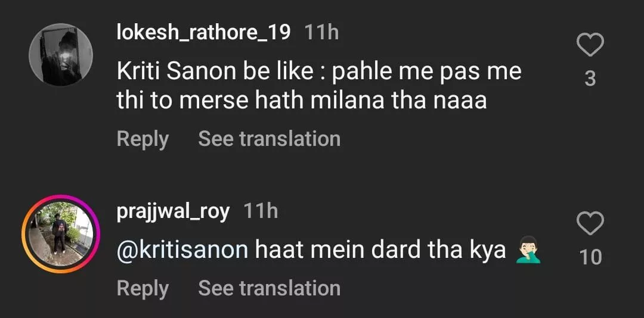
Task: See translation of prajjwal_roy's comment
Action: click(269, 288)
